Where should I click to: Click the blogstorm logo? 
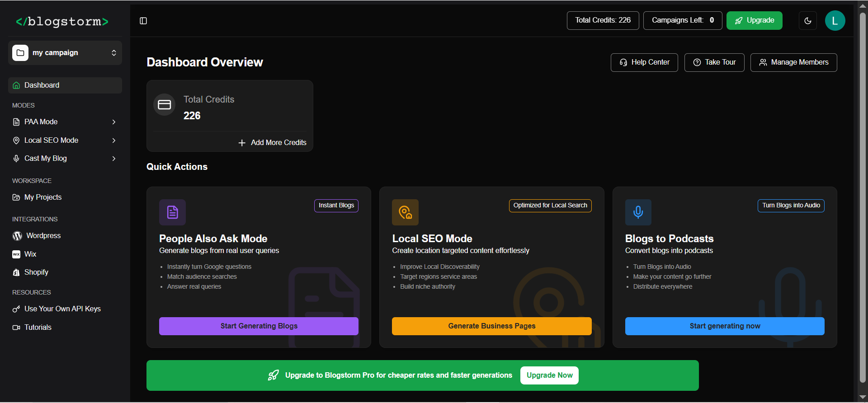pos(62,21)
